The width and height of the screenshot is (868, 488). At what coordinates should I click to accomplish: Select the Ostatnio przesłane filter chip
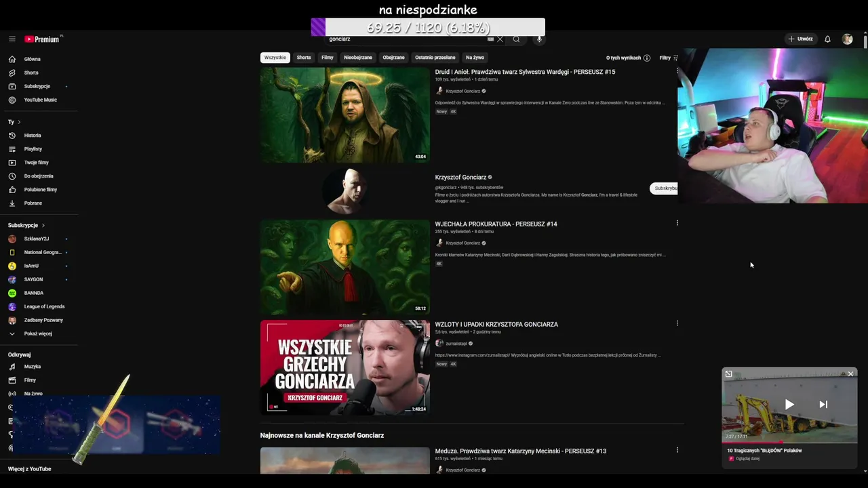[x=435, y=58]
